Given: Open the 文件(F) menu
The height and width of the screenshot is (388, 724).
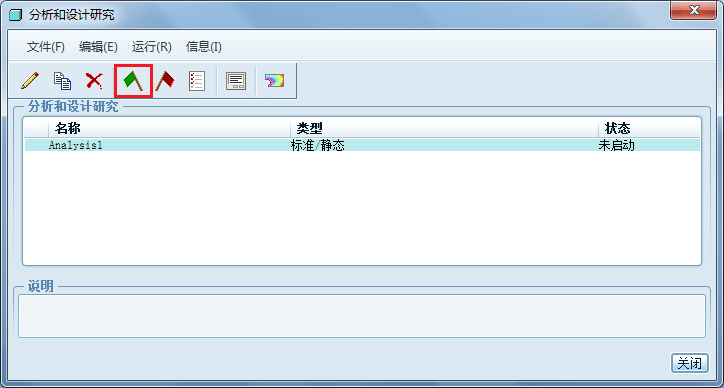Looking at the screenshot, I should (x=46, y=47).
